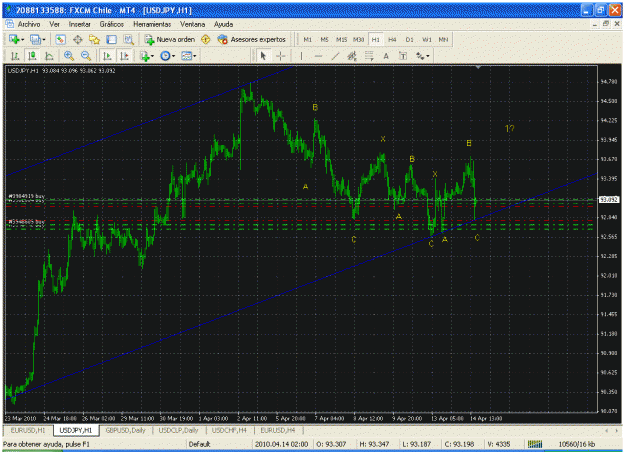Open the Insertar menu

(x=80, y=24)
